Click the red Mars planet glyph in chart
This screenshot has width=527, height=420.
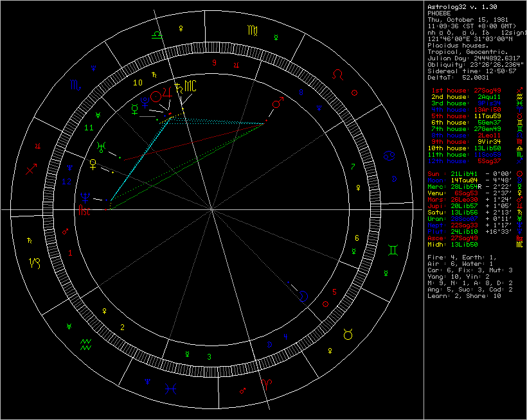277,103
